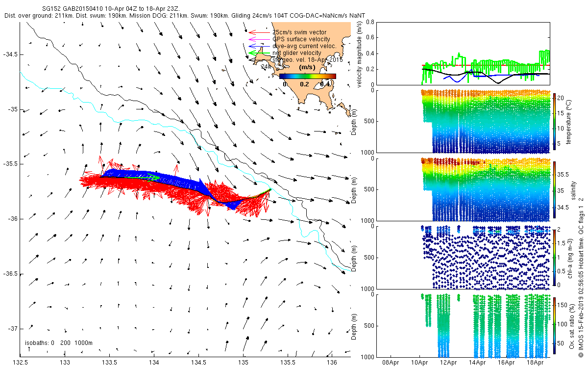
Task: Select the '25cm/s swim vector' legend entry
Action: pyautogui.click(x=299, y=32)
